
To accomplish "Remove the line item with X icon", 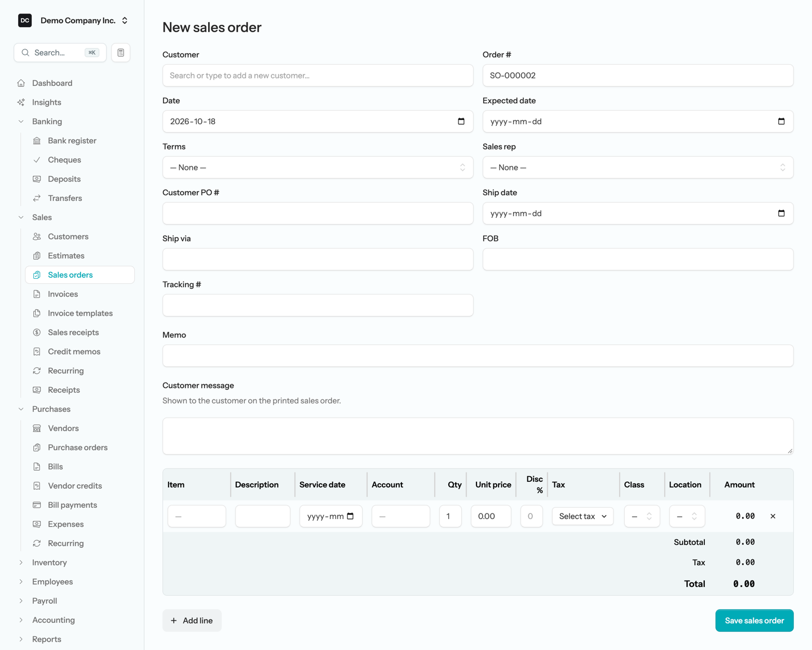I will (773, 516).
